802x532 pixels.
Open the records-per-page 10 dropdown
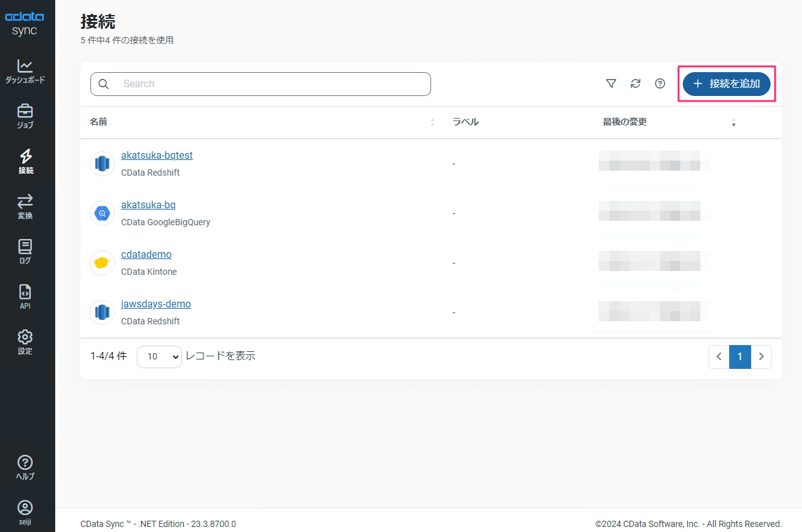pyautogui.click(x=159, y=356)
